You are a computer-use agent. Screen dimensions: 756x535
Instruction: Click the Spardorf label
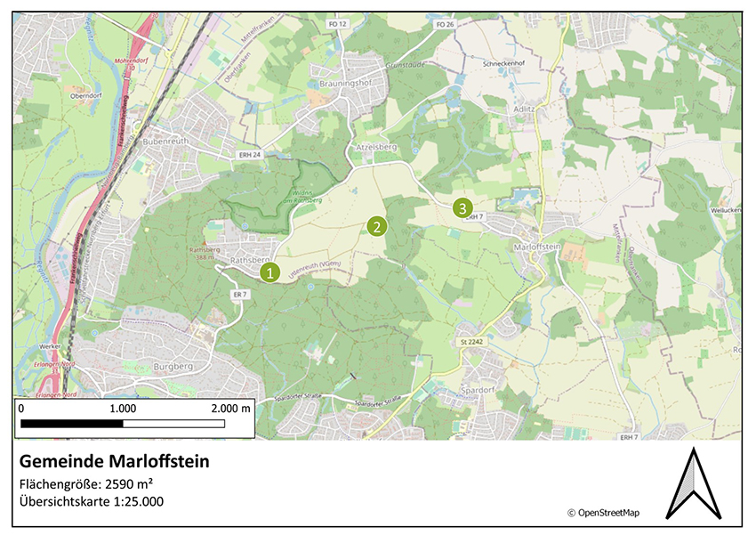coord(478,390)
